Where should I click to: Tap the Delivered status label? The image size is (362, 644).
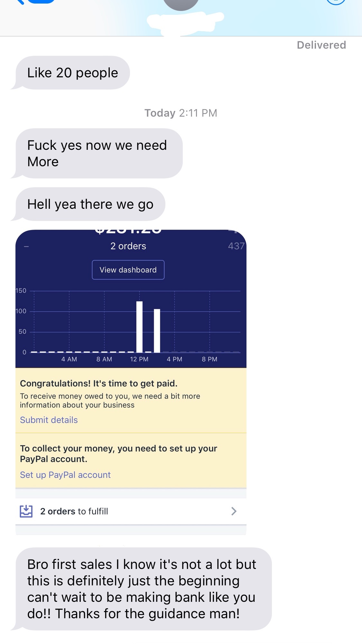[x=321, y=45]
